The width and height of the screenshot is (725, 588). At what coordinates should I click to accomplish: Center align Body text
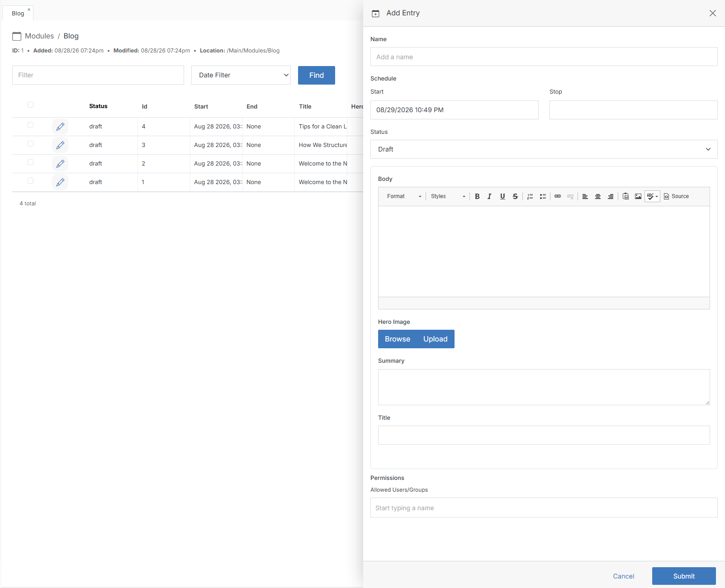(598, 196)
